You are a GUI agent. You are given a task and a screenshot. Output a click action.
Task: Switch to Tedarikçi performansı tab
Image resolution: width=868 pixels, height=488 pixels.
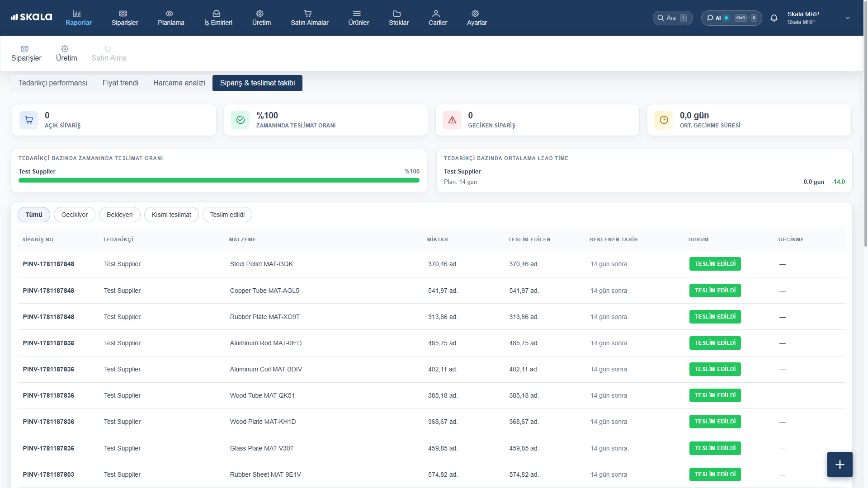pyautogui.click(x=53, y=83)
